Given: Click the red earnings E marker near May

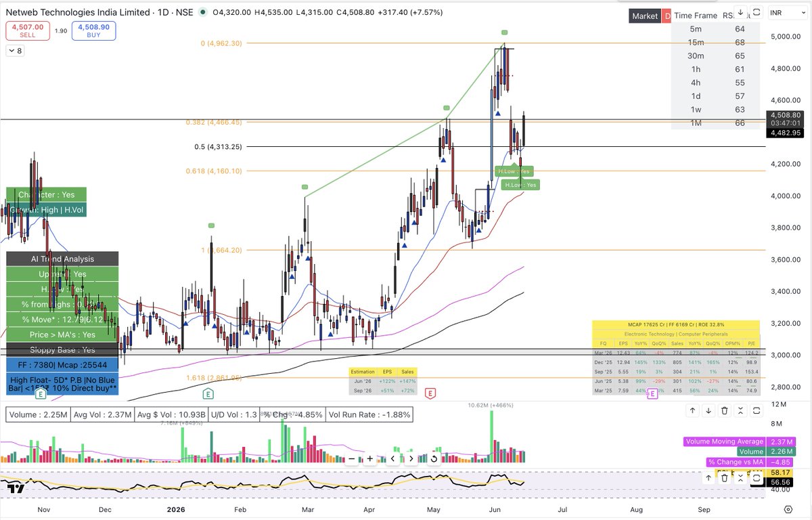Looking at the screenshot, I should 430,393.
